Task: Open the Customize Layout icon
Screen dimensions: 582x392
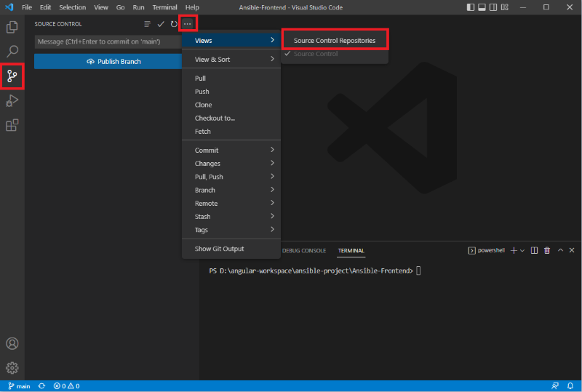Action: [x=504, y=7]
